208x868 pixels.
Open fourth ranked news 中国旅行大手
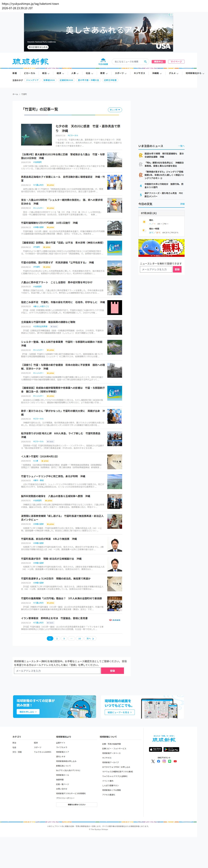tap(164, 186)
